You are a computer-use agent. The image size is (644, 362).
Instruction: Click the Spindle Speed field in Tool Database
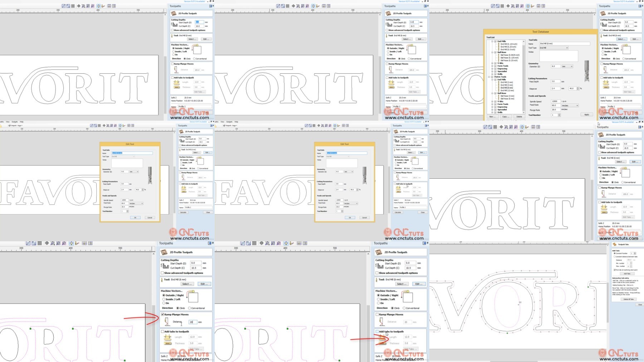click(556, 101)
